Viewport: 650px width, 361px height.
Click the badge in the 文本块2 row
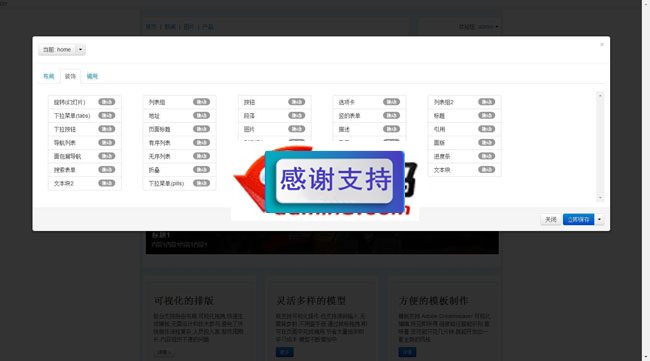(x=107, y=183)
